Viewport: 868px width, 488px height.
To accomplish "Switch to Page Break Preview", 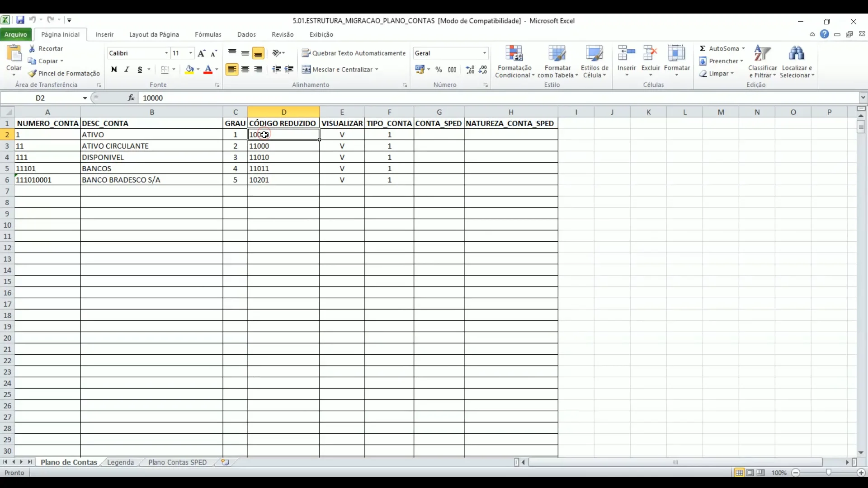I will (761, 473).
